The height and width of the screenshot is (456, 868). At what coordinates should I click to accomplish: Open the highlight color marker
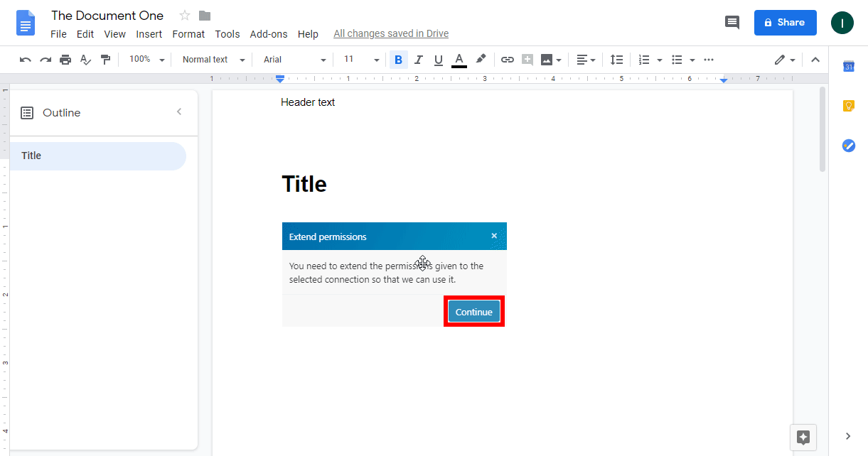coord(481,60)
